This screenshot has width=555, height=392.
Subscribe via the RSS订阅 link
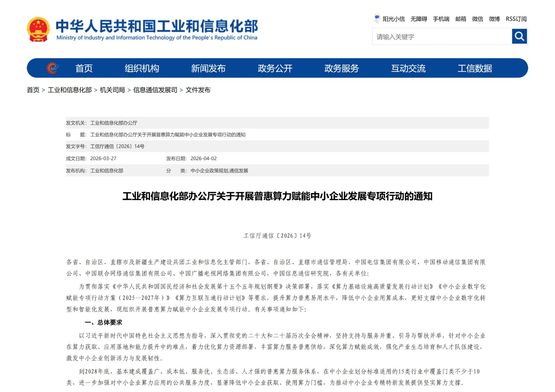click(x=516, y=19)
